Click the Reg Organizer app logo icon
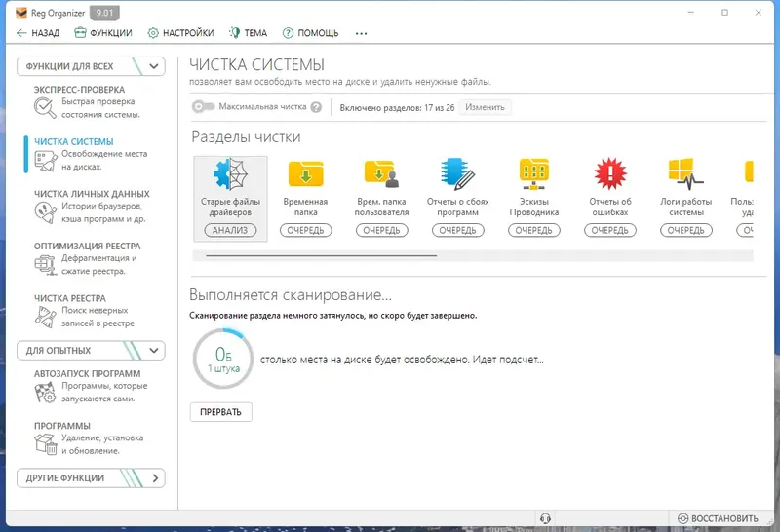This screenshot has width=780, height=532. tap(20, 13)
